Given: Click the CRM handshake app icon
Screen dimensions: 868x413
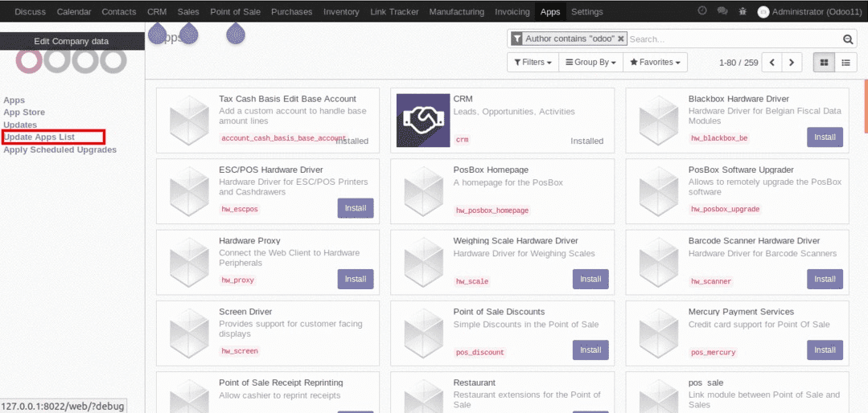Looking at the screenshot, I should pyautogui.click(x=423, y=120).
